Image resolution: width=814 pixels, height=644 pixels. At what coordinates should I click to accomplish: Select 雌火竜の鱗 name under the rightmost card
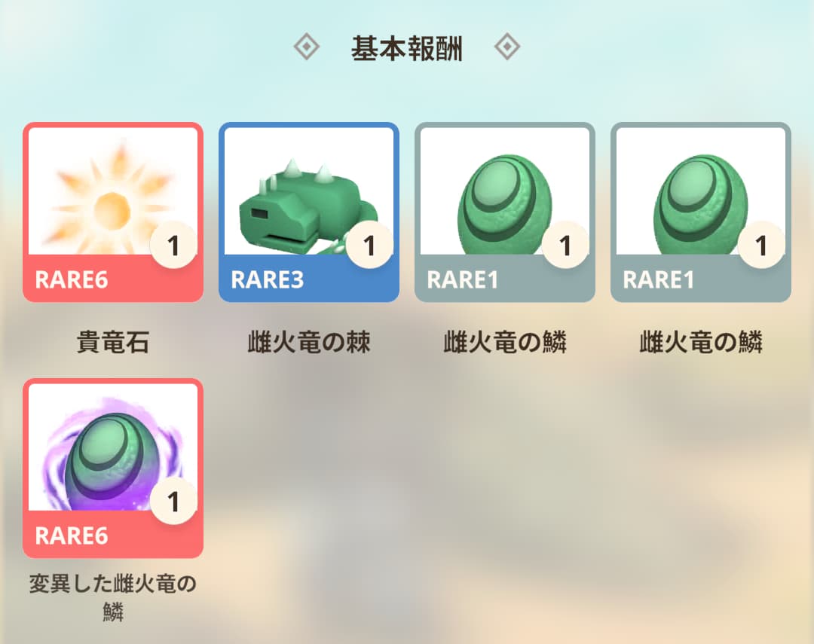click(x=701, y=342)
